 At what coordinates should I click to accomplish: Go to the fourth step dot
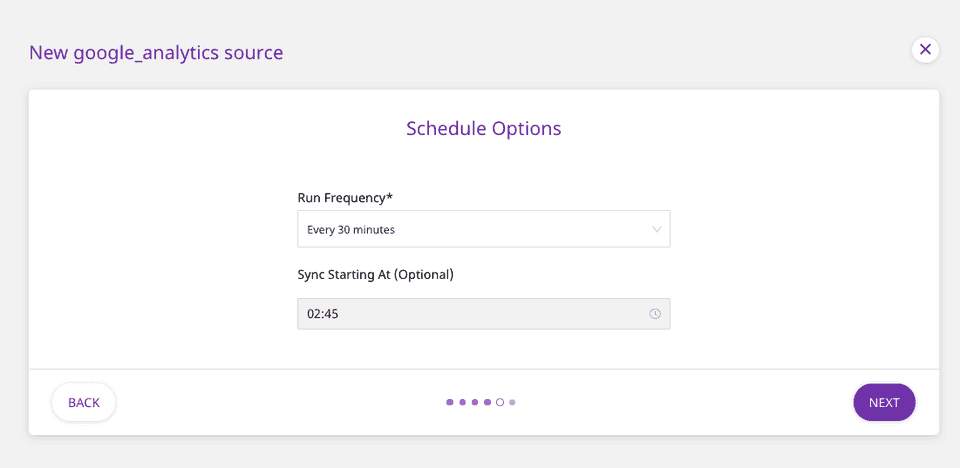click(487, 402)
